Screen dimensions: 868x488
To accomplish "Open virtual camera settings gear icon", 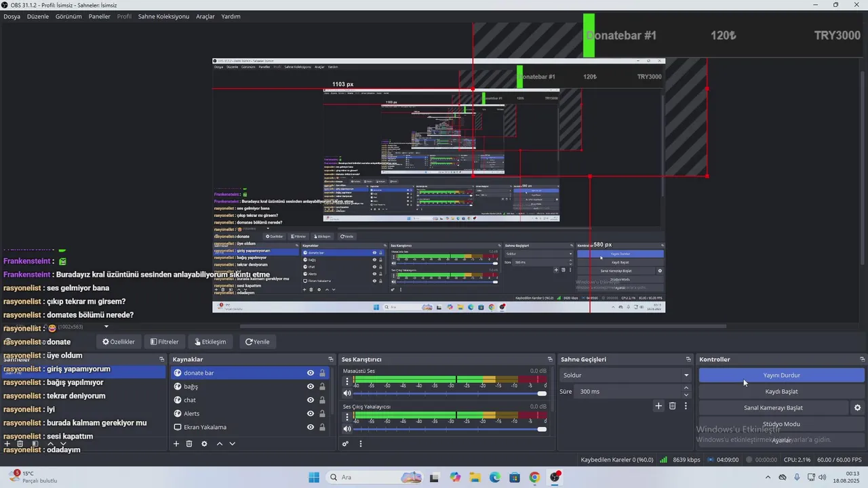I will point(857,408).
